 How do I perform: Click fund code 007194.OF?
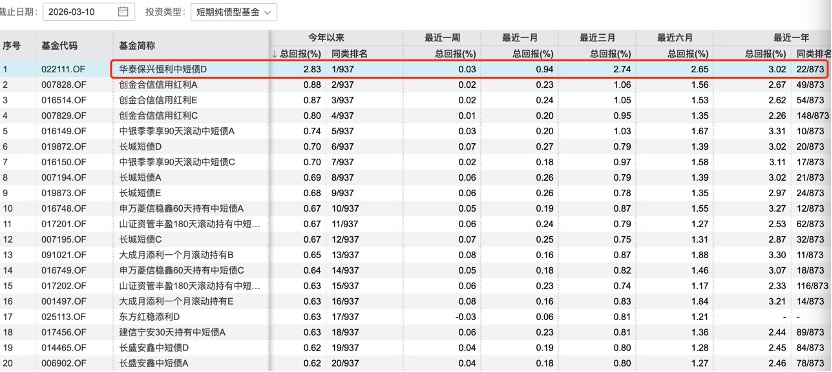click(x=63, y=177)
